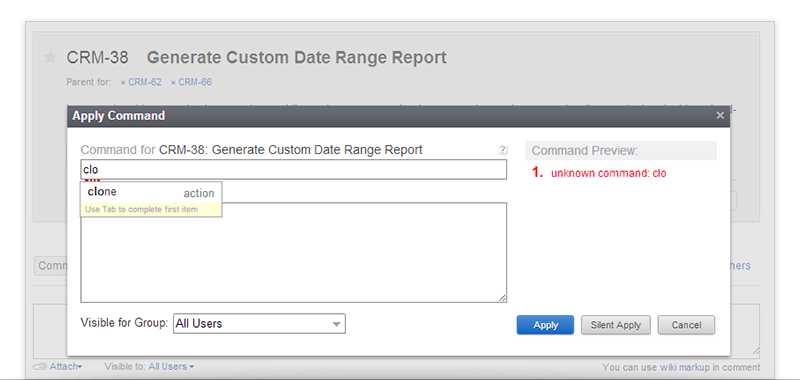Cancel the Apply Command dialog
This screenshot has width=800, height=380.
(686, 325)
